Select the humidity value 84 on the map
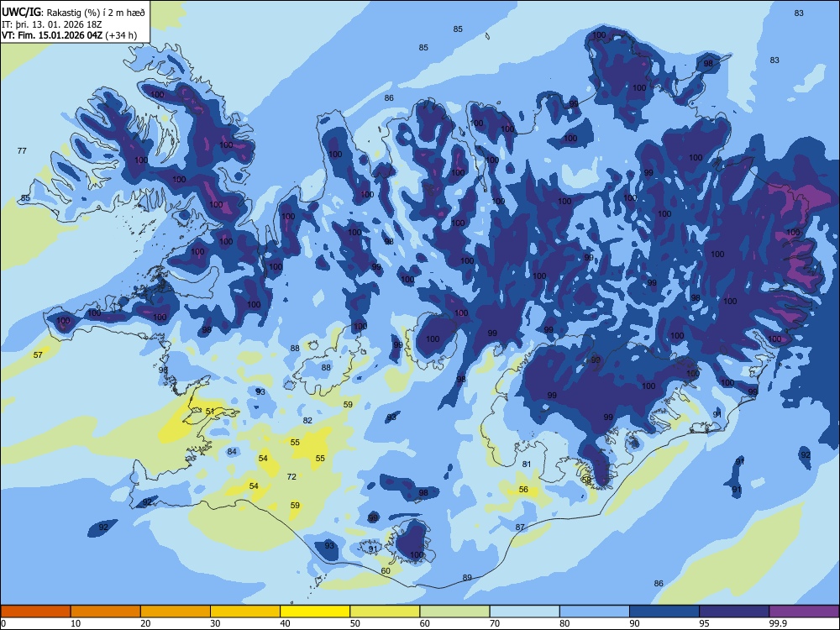 (232, 452)
